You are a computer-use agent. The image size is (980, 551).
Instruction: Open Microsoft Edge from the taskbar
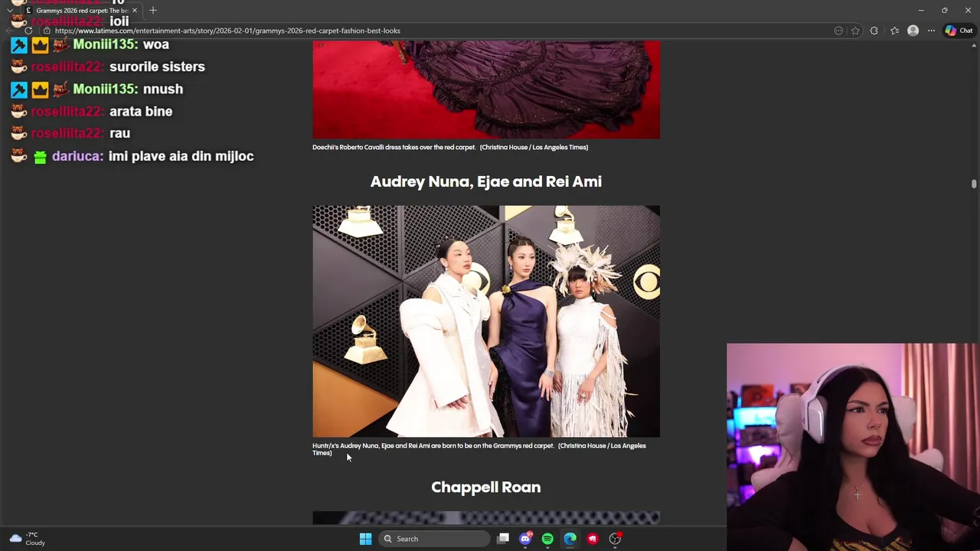pyautogui.click(x=570, y=539)
